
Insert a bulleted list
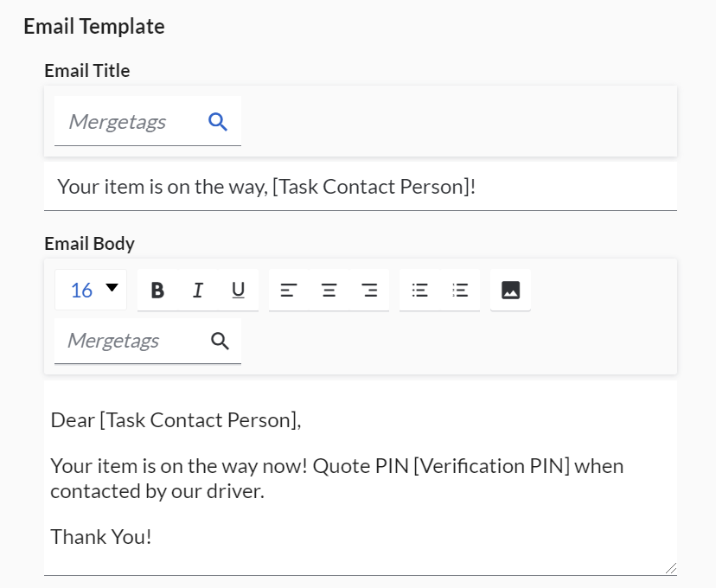pos(420,291)
